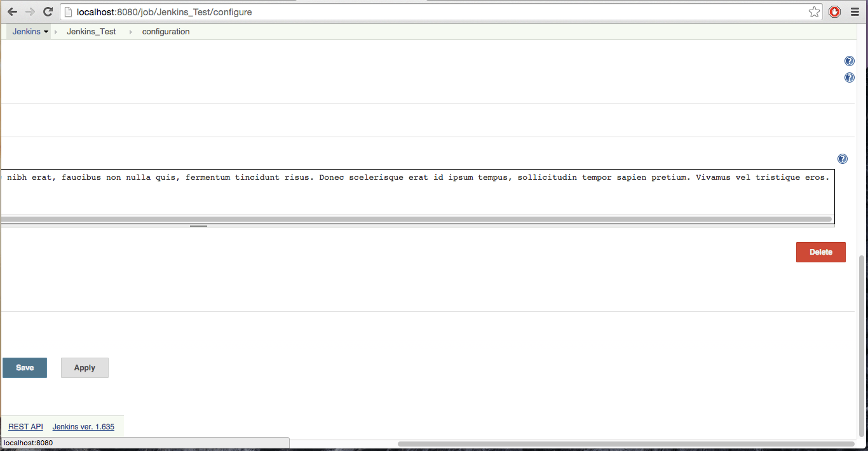Image resolution: width=868 pixels, height=451 pixels.
Task: Open Jenkins_Test breadcrumb link
Action: (x=92, y=31)
